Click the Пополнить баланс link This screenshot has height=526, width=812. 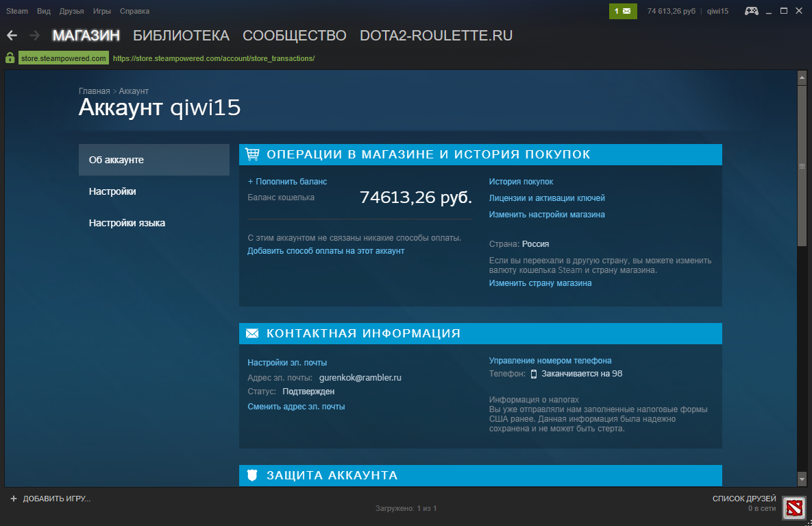287,181
